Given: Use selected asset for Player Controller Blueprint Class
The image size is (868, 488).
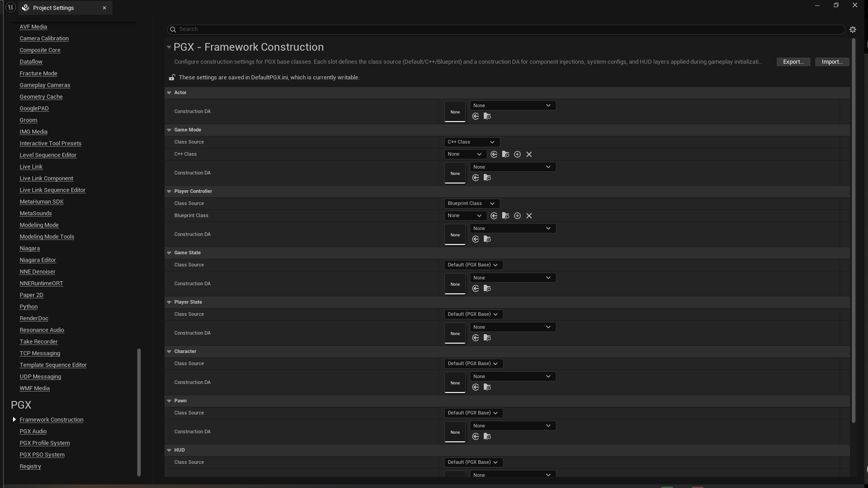Looking at the screenshot, I should coord(494,216).
